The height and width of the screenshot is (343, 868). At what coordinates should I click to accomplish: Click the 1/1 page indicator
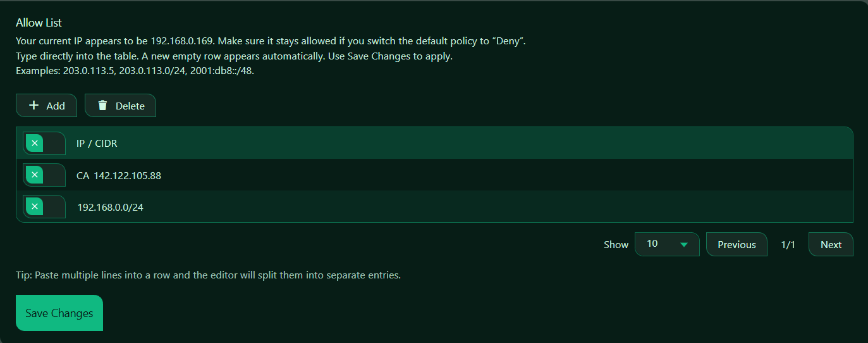point(788,244)
